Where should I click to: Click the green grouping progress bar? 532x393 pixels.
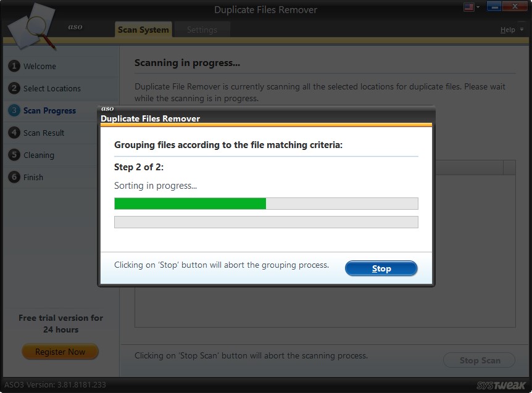189,203
